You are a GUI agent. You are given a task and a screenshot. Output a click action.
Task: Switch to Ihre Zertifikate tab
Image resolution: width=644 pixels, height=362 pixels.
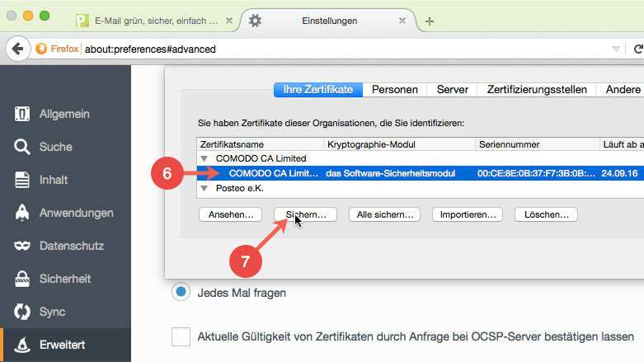point(318,90)
